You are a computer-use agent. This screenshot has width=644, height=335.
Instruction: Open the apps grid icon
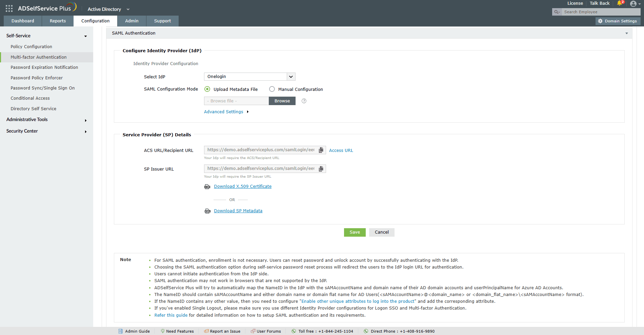pos(9,8)
